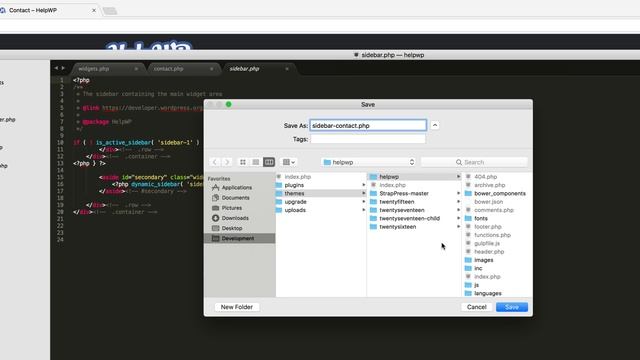Go forward in the file browser

click(227, 162)
